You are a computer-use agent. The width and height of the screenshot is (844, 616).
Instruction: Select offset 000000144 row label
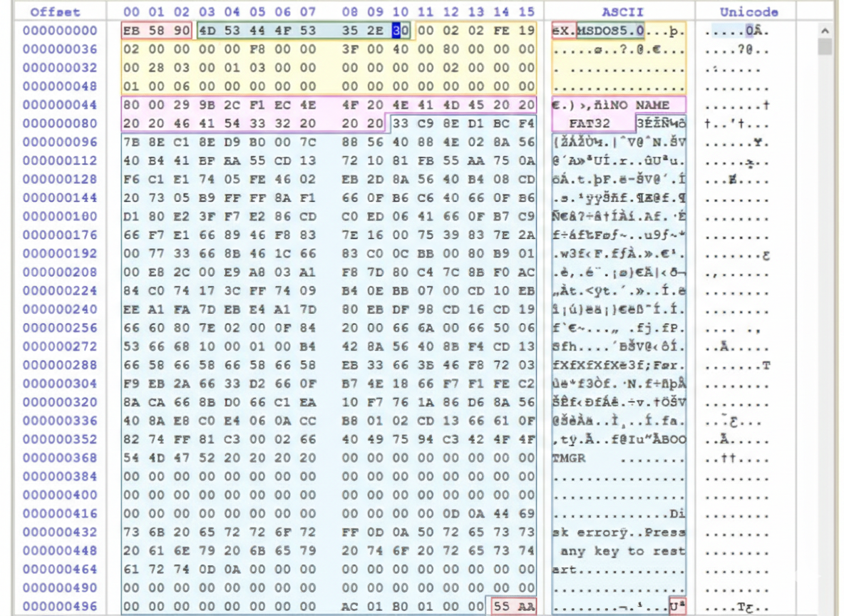(x=60, y=197)
